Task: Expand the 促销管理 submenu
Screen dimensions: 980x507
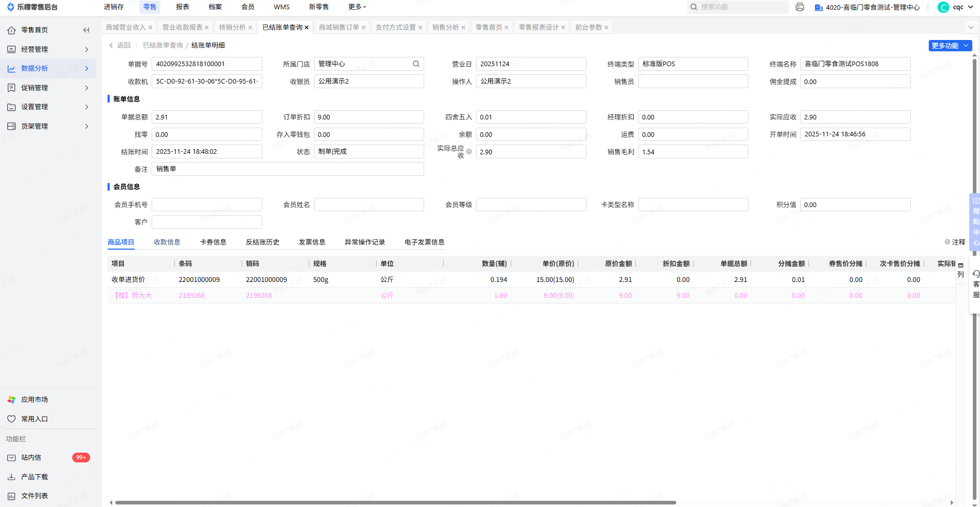Action: pos(87,88)
